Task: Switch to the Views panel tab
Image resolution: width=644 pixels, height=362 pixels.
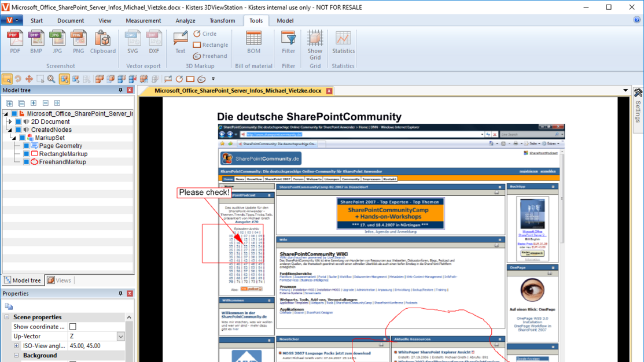Action: coord(59,280)
